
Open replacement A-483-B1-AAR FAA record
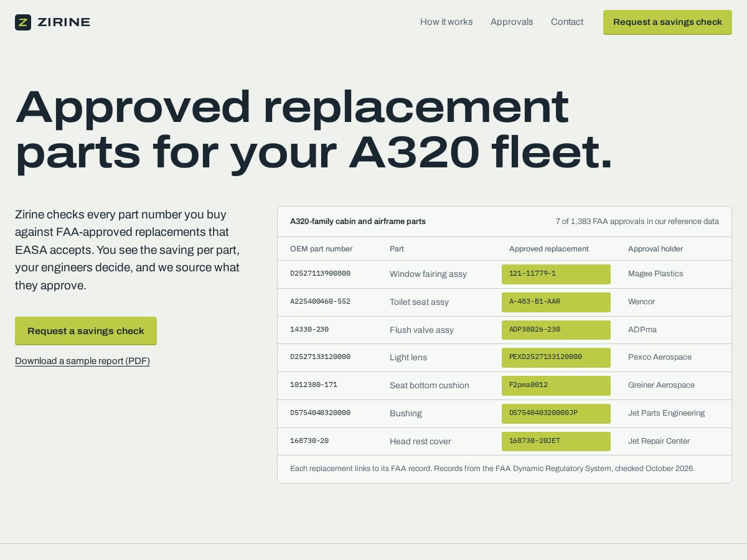pos(556,302)
